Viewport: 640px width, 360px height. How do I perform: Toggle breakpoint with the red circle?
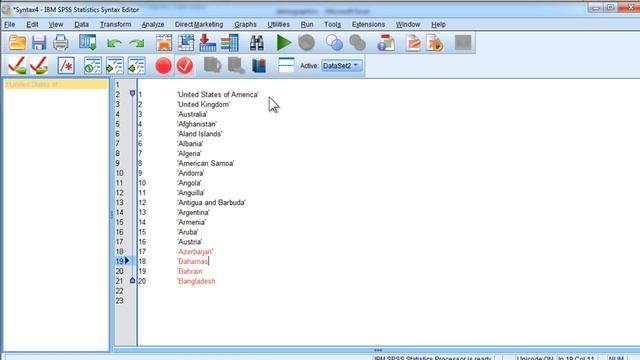[x=163, y=65]
